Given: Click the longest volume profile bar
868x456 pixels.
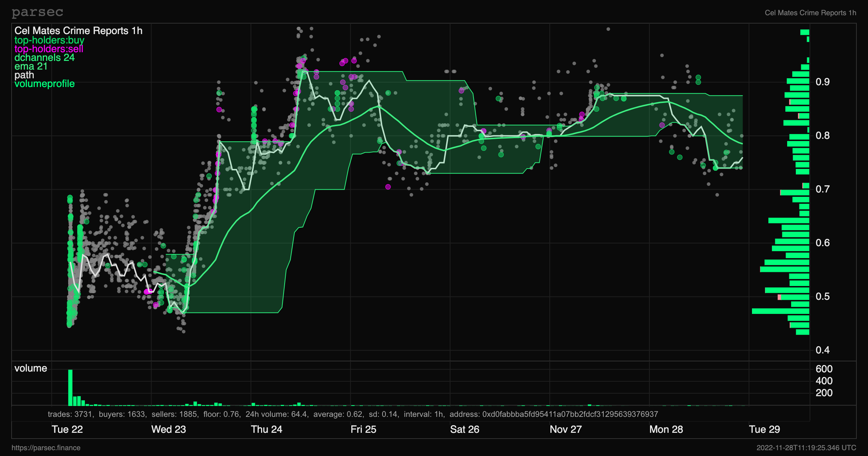Looking at the screenshot, I should point(780,311).
